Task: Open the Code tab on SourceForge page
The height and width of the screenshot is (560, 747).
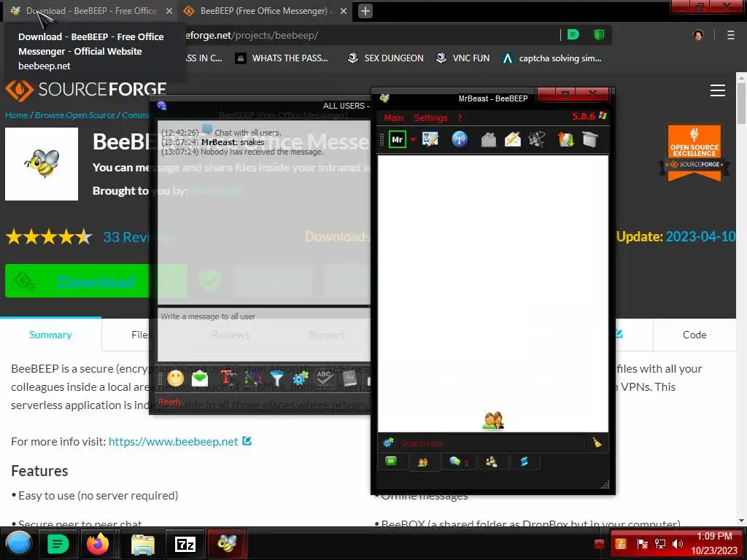Action: pyautogui.click(x=694, y=335)
